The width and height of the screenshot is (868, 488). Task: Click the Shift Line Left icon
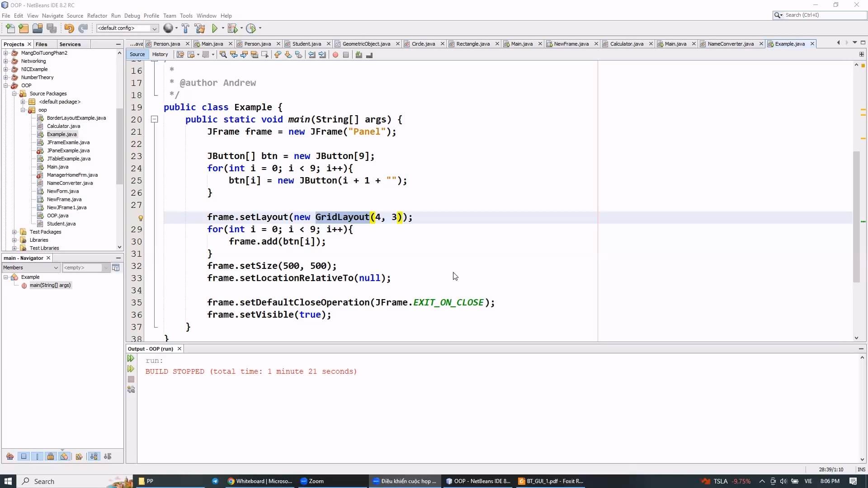tap(312, 55)
